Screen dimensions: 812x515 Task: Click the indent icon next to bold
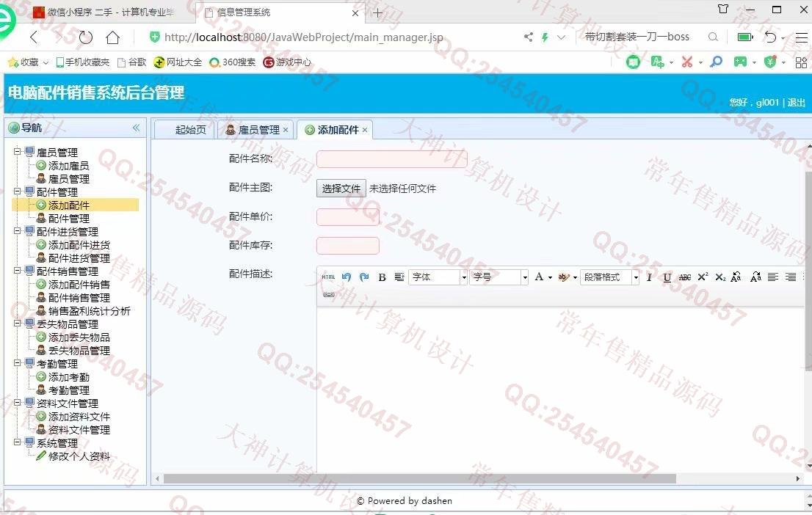pyautogui.click(x=399, y=277)
